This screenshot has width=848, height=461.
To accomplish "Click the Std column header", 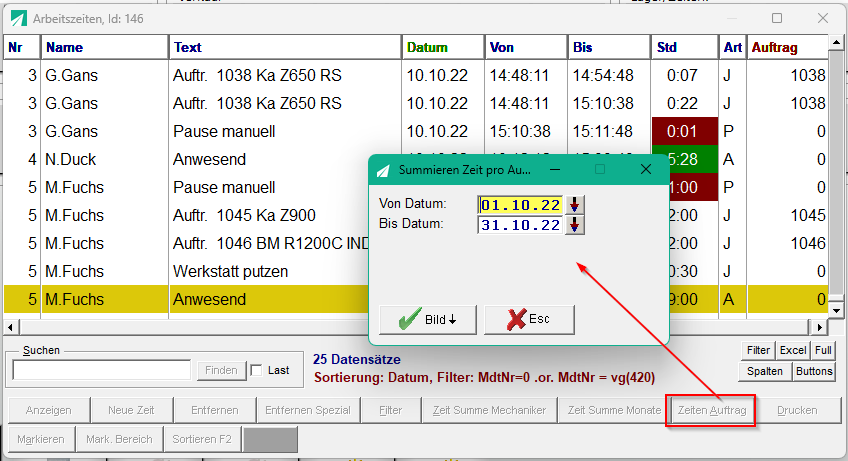I will point(685,48).
